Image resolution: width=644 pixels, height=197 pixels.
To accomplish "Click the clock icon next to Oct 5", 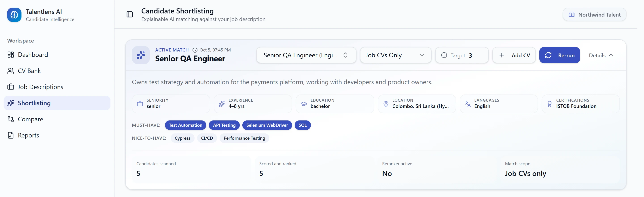I will click(x=195, y=50).
